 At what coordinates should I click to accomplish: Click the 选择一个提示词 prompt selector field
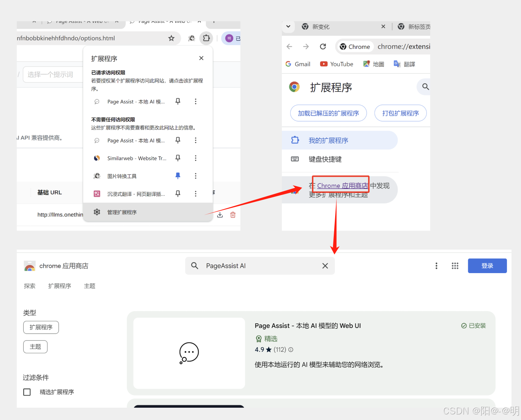[x=53, y=75]
